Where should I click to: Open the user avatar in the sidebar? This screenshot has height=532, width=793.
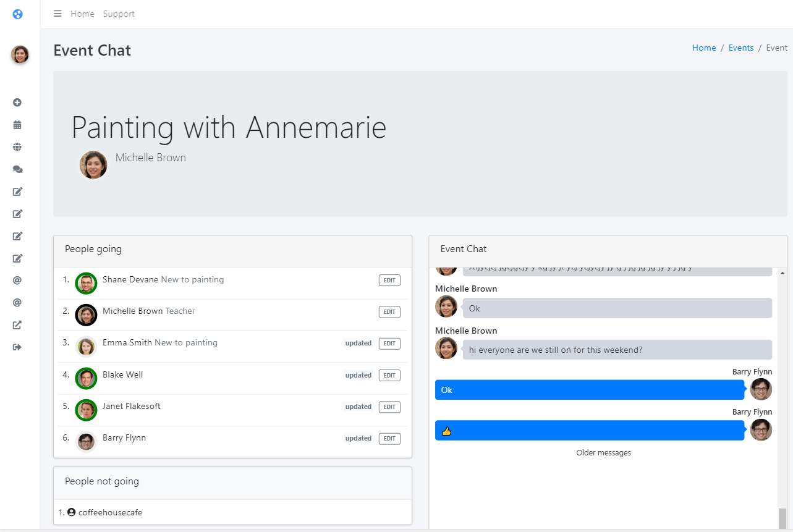click(x=20, y=54)
